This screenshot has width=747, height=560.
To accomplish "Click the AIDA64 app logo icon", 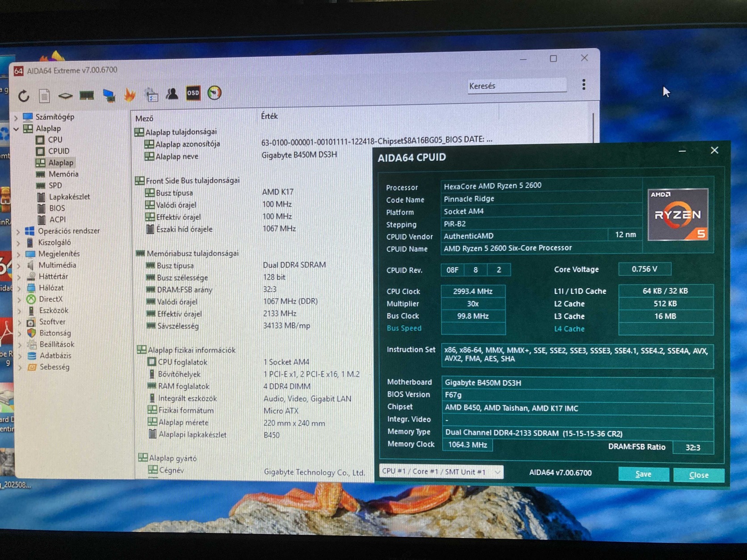I will tap(18, 71).
